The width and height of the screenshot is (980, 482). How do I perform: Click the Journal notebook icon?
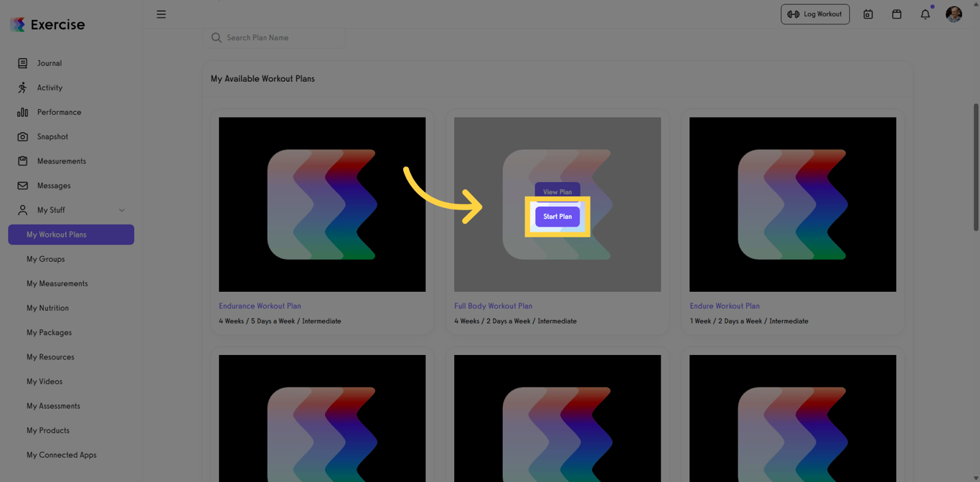[23, 63]
